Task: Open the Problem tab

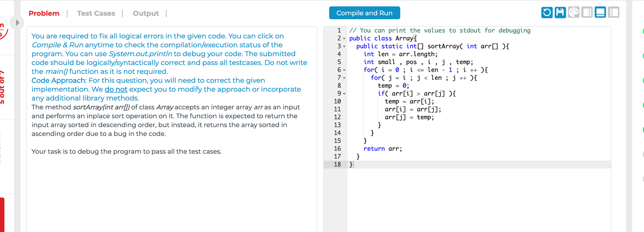Action: [44, 13]
